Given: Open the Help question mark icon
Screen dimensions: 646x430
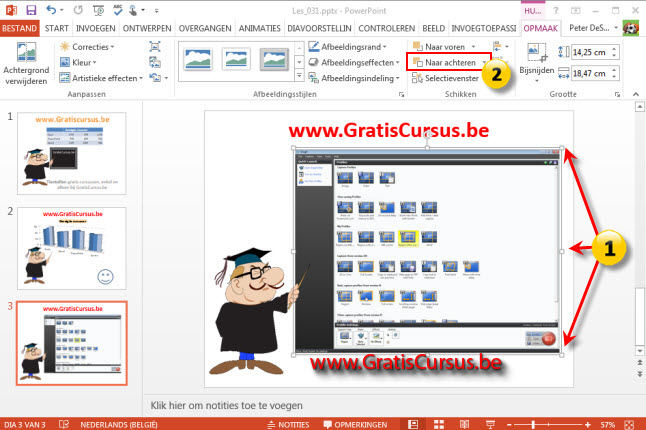Looking at the screenshot, I should [556, 11].
